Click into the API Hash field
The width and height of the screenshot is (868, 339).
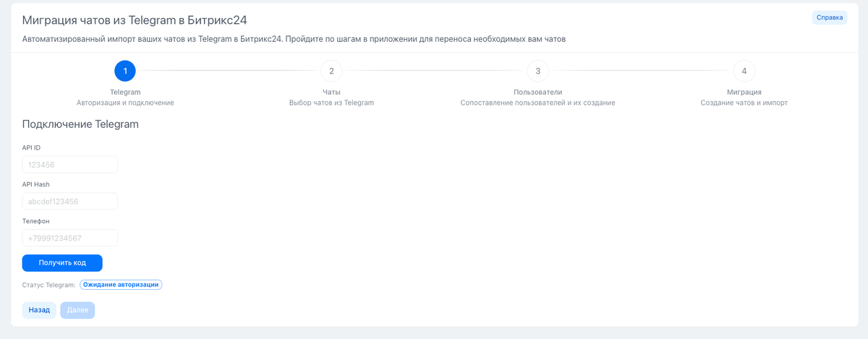click(x=70, y=201)
